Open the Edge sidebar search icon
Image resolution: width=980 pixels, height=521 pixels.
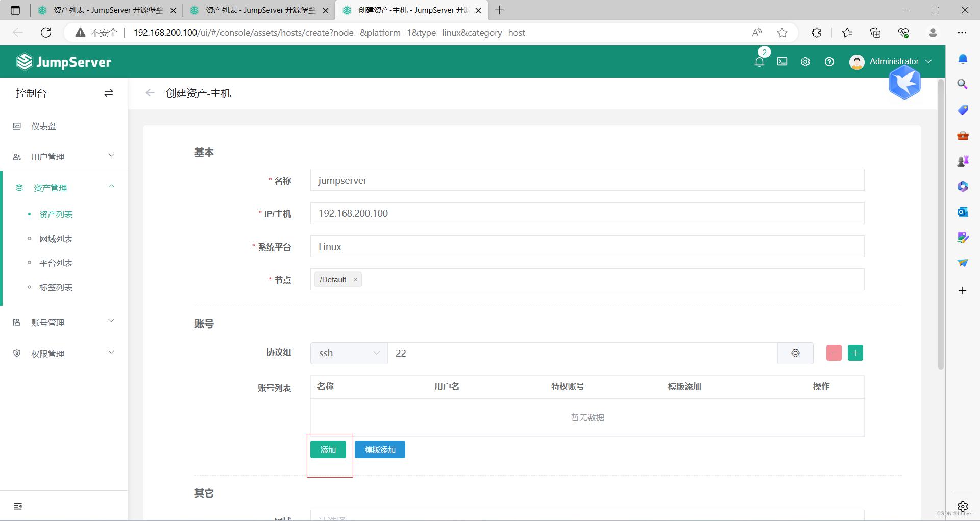point(963,84)
